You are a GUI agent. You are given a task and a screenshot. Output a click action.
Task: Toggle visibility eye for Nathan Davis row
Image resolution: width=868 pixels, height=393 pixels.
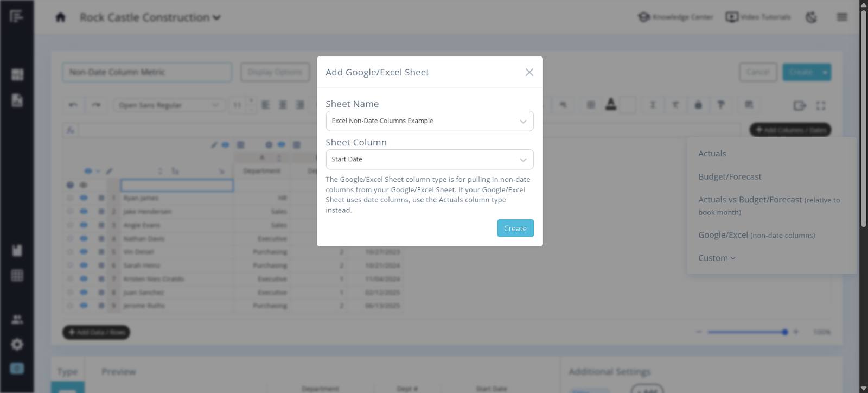pos(84,238)
